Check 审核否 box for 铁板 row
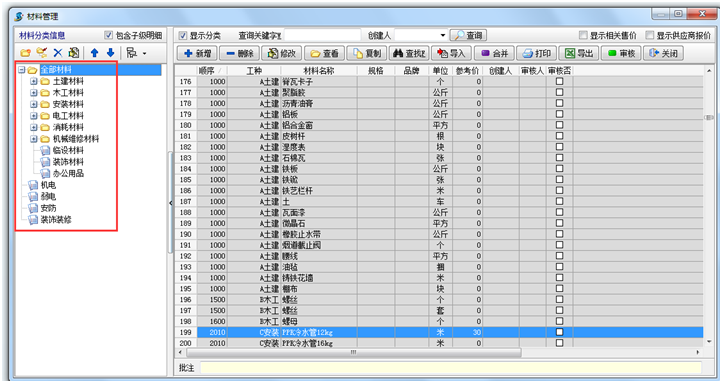 [559, 168]
